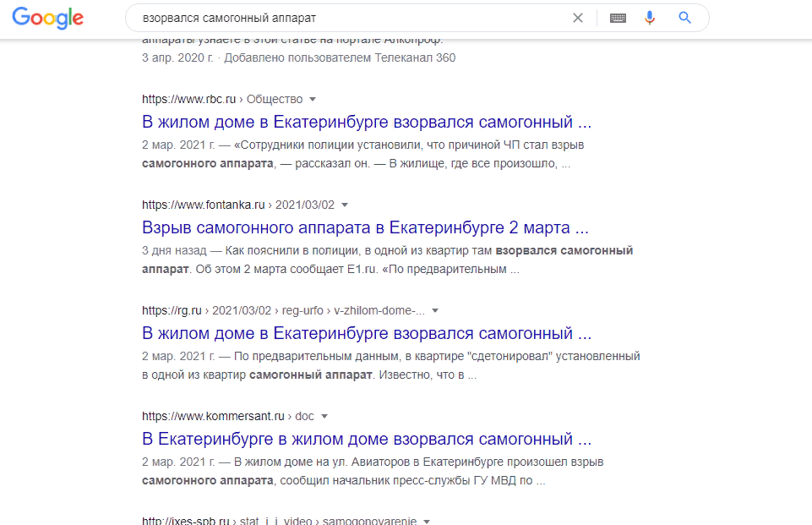Expand dropdown arrow next to rbc.ru URL
The width and height of the screenshot is (812, 525).
coord(313,99)
